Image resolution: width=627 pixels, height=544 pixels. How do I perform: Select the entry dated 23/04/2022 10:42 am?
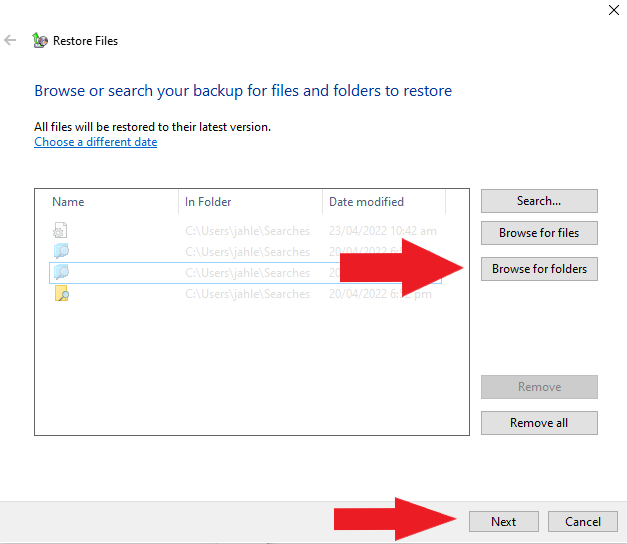(x=383, y=231)
